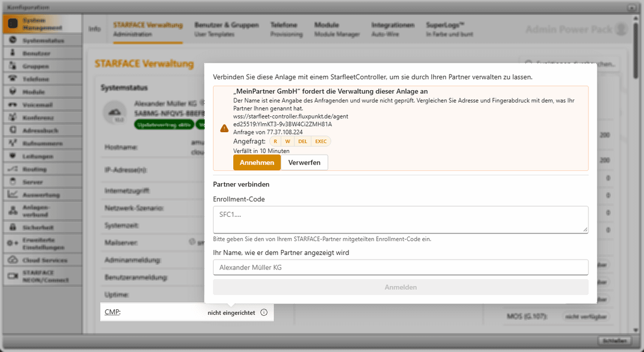
Task: Click the EXEC permission badge
Action: [321, 142]
